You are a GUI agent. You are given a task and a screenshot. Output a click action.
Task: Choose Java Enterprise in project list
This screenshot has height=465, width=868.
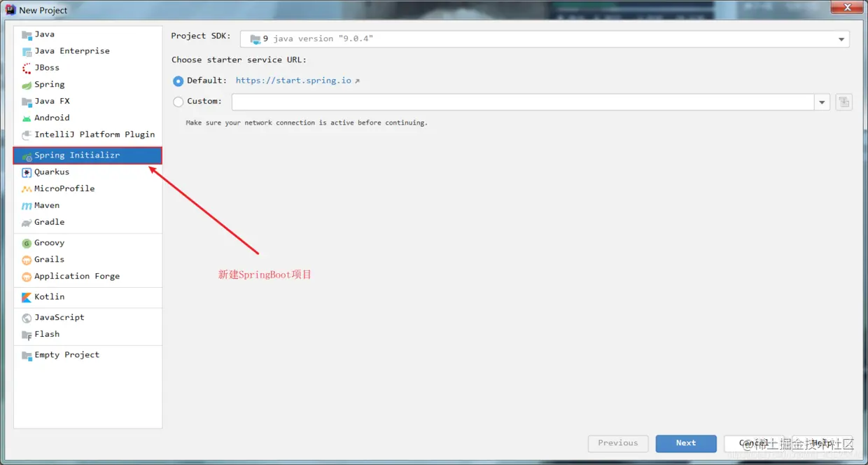click(x=87, y=51)
